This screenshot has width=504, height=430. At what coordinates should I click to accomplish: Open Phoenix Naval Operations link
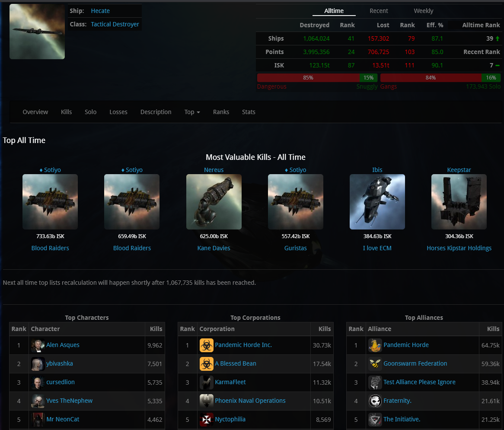(x=250, y=401)
